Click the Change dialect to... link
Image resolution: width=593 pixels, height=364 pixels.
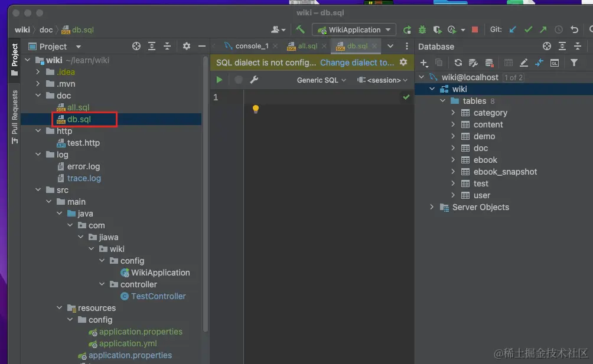pos(357,63)
